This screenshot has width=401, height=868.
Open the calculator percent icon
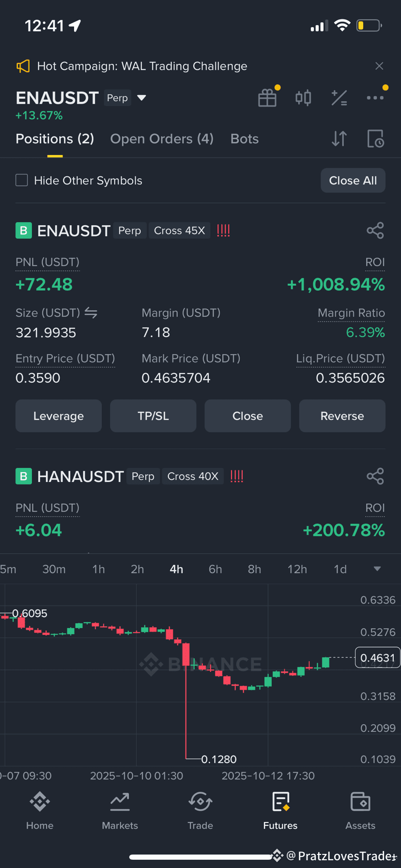click(x=339, y=98)
